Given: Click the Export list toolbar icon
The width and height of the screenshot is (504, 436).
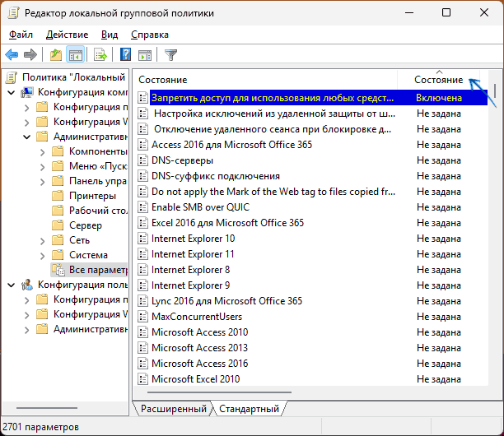Looking at the screenshot, I should 100,55.
